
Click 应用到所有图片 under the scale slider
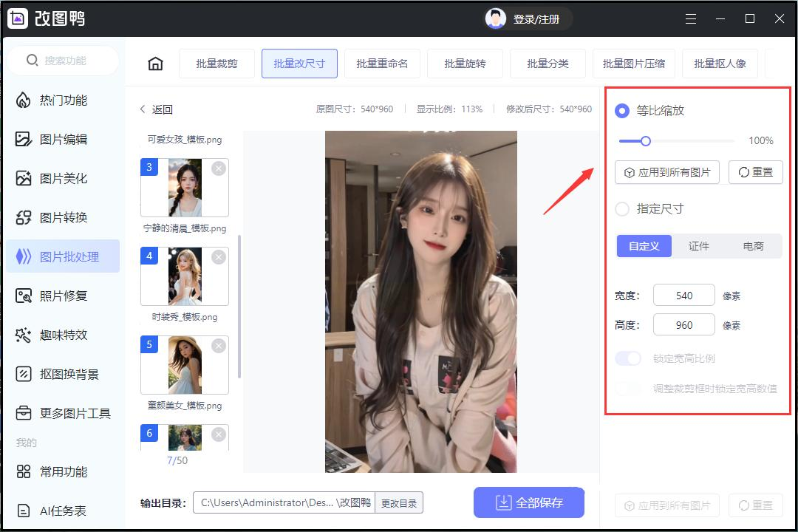tap(666, 173)
